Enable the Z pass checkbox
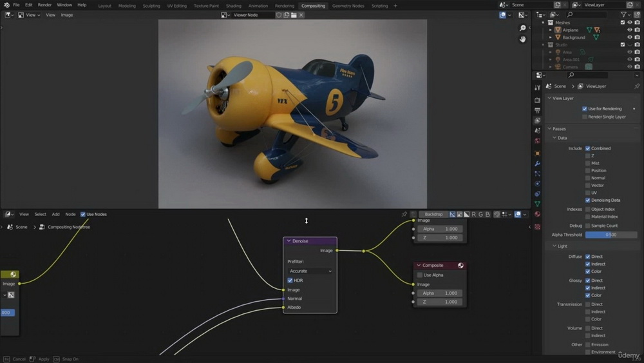Viewport: 644px width, 363px height. [588, 156]
